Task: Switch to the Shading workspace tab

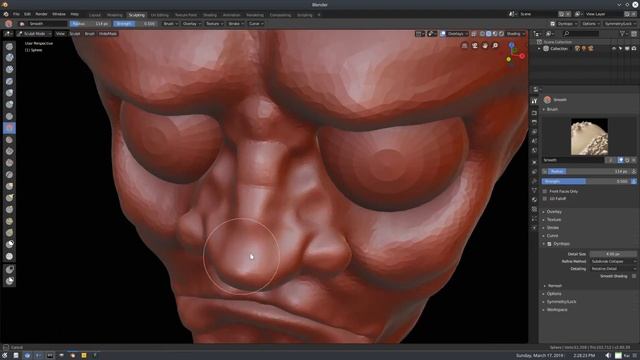Action: pos(210,15)
